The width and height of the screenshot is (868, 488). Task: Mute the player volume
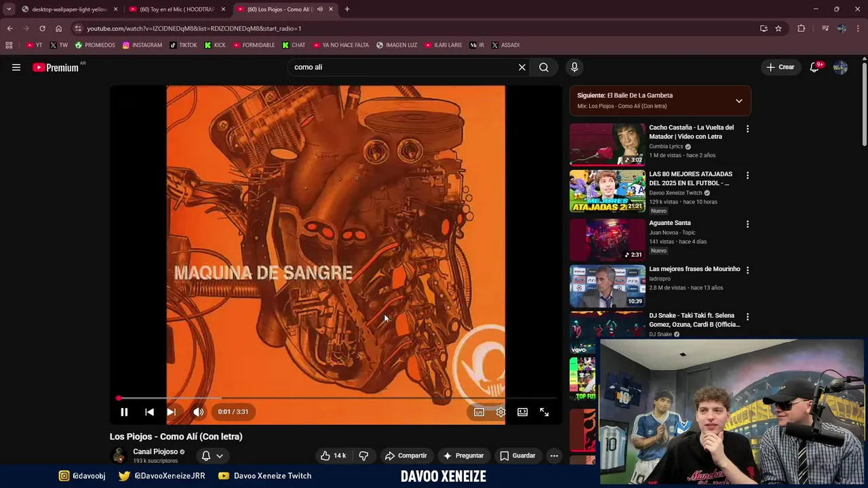pos(198,412)
